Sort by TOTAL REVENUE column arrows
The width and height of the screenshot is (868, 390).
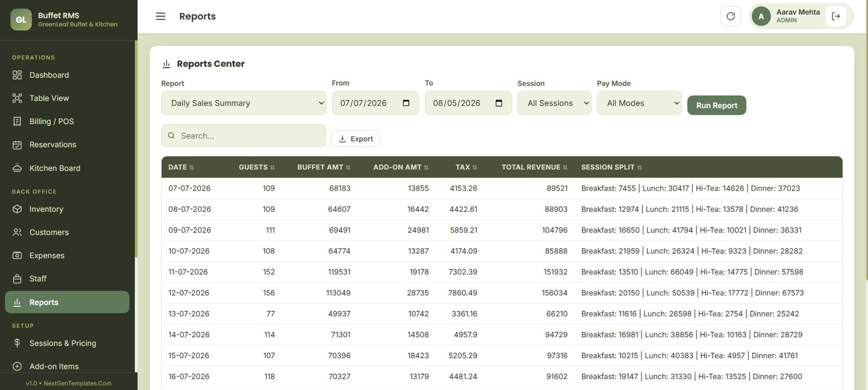click(565, 168)
